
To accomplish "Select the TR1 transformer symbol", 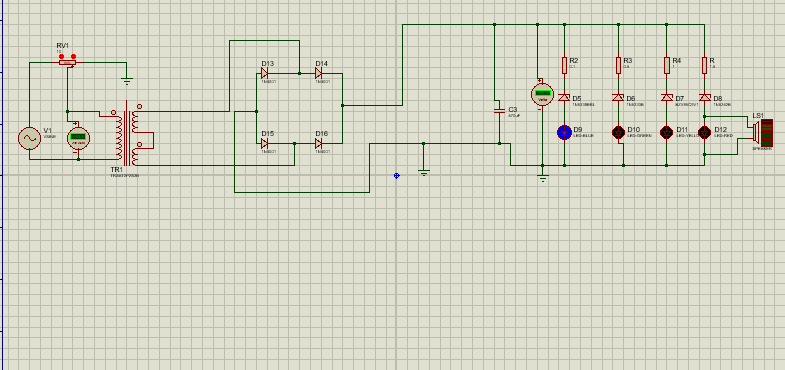I will 128,135.
